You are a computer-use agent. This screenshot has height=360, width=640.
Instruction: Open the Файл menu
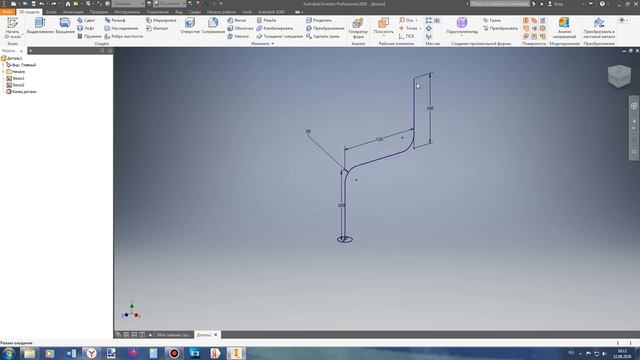click(x=7, y=12)
